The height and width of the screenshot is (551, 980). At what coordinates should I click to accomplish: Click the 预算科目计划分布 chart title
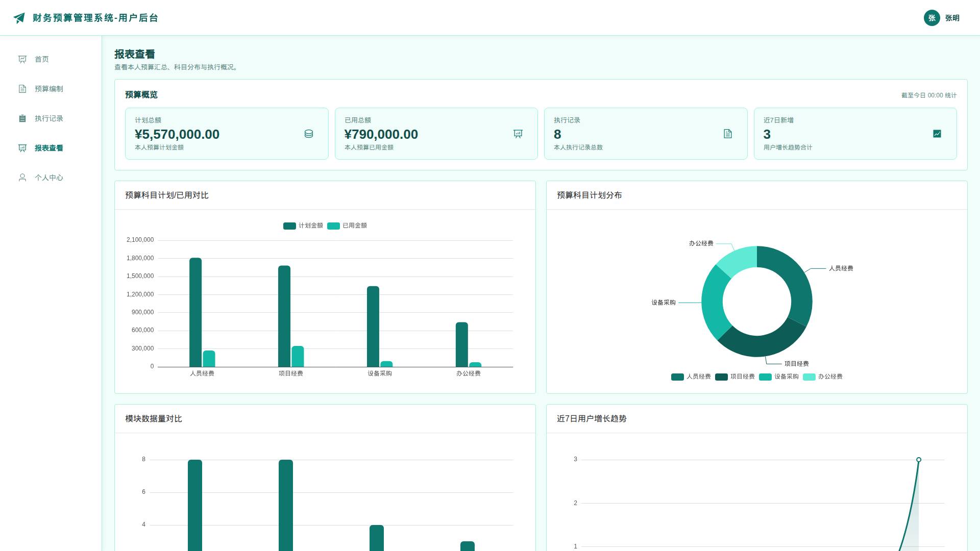(590, 195)
